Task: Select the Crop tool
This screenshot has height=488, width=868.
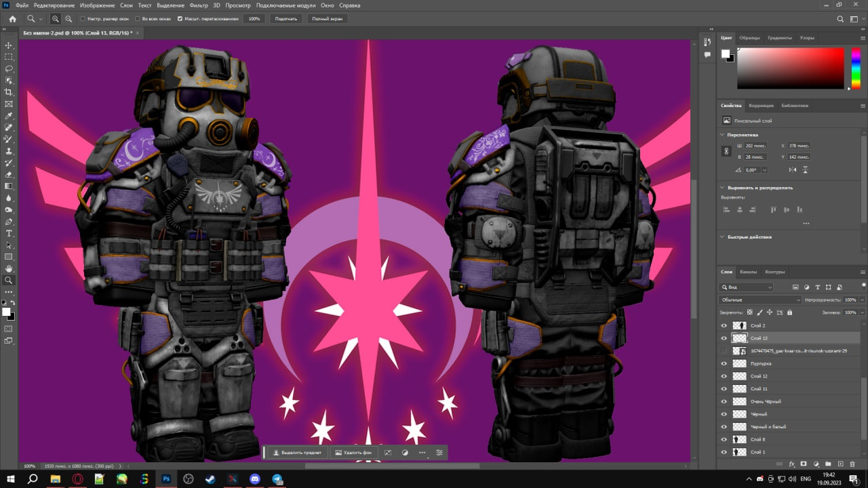Action: pos(9,92)
